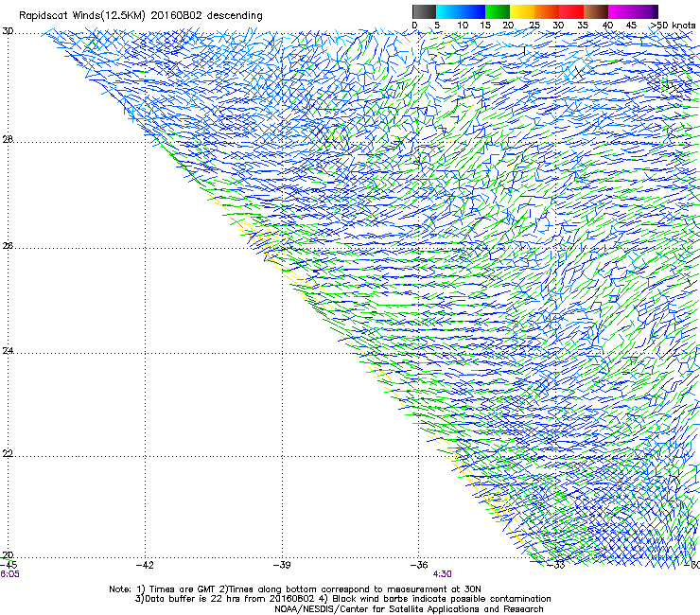Viewport: 700px width, 615px height.
Task: Click the blue 10-15 knots color swatch
Action: (x=473, y=11)
